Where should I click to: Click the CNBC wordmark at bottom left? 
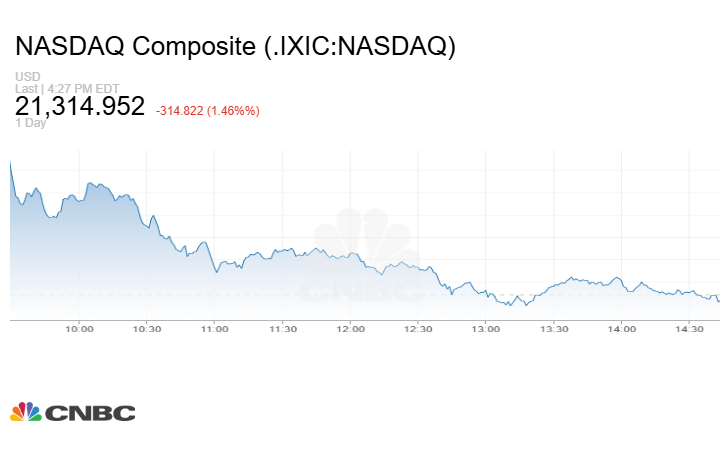point(90,413)
